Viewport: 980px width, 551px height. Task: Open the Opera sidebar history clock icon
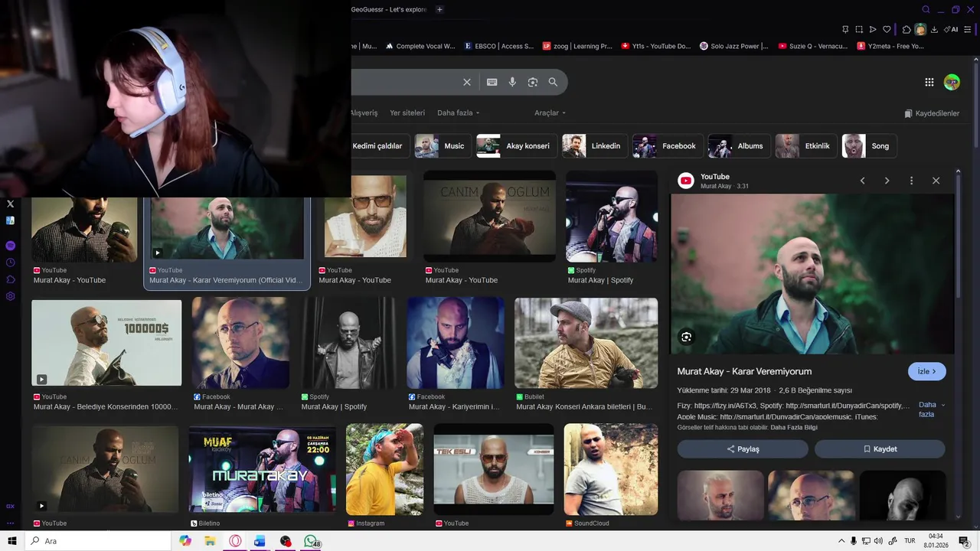click(x=10, y=262)
